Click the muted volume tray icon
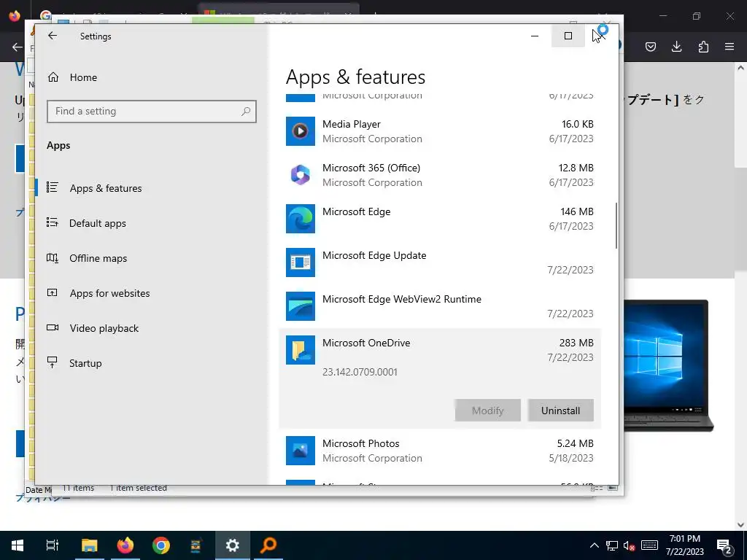Viewport: 747px width, 560px height. (x=630, y=545)
